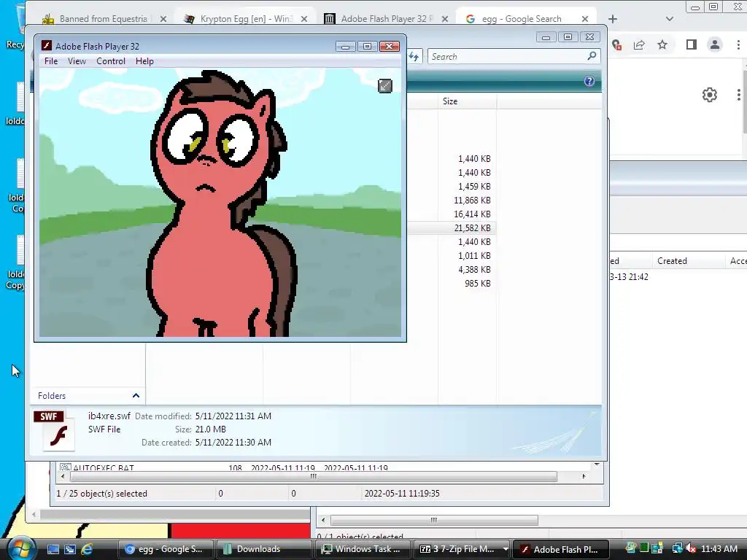Screen dimensions: 747x560
Task: Switch to Downloads taskbar button
Action: (264, 549)
